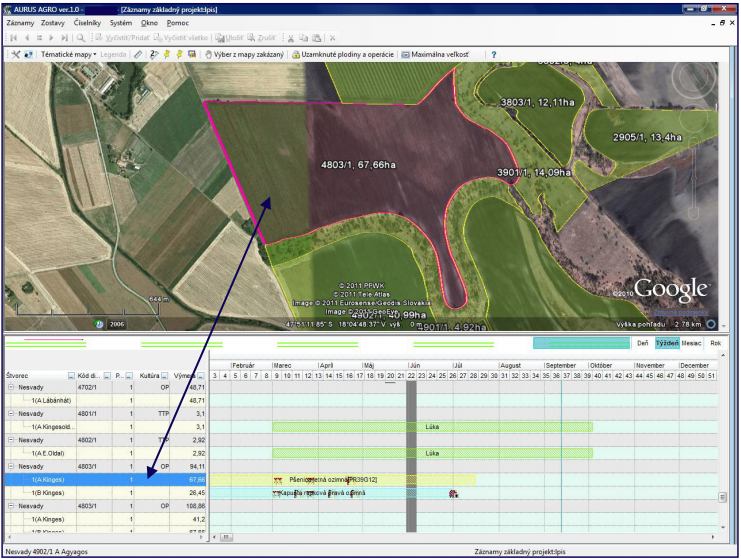Image resolution: width=741 pixels, height=559 pixels.
Task: Open the Kód di... column filter button
Action: click(x=107, y=376)
